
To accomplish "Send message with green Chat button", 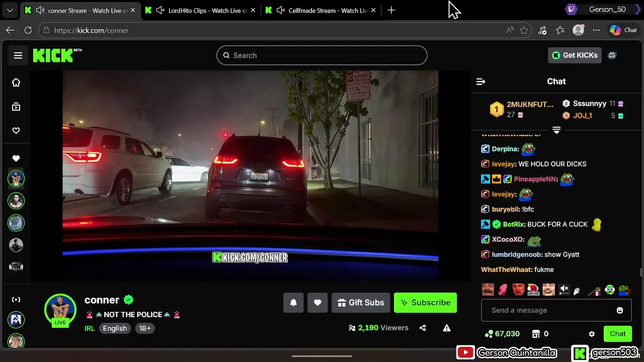I will click(618, 334).
